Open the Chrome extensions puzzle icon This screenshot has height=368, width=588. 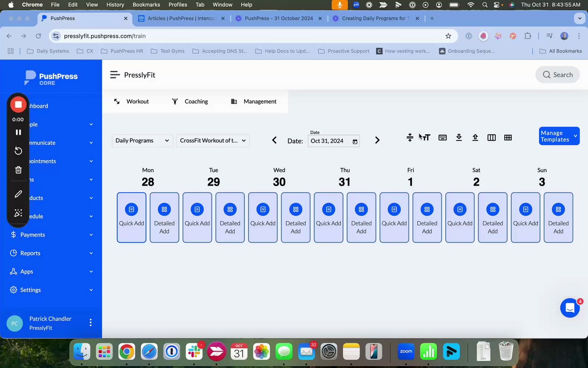tap(527, 36)
